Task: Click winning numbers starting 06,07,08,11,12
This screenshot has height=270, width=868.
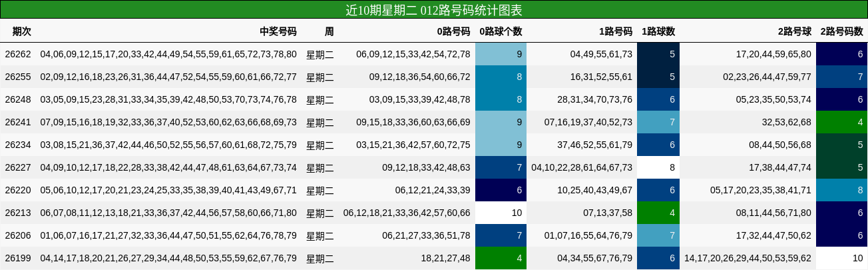Action: coord(168,213)
